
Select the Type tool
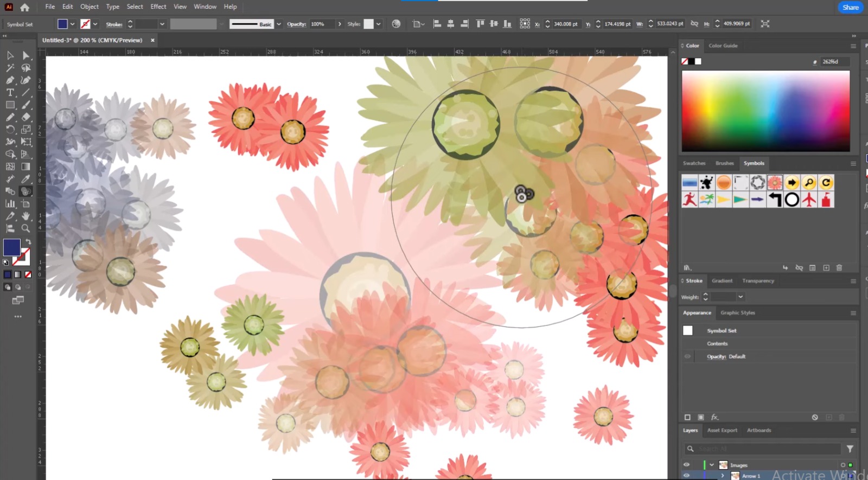(10, 93)
